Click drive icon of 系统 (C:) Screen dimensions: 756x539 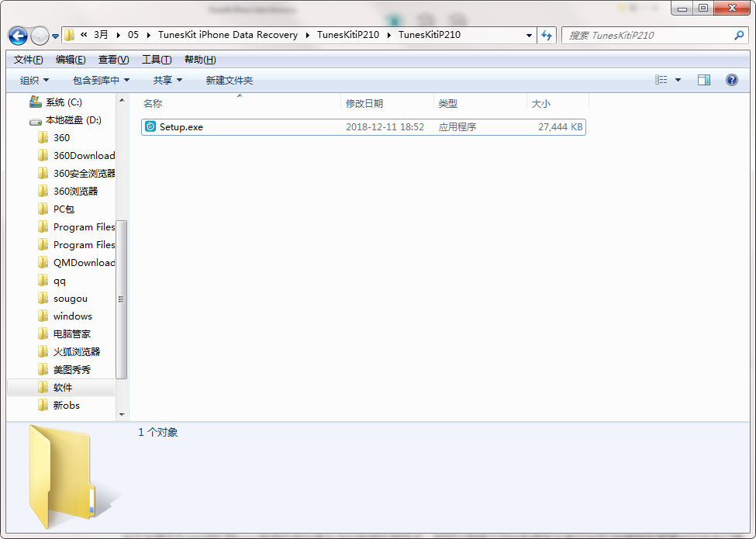coord(35,102)
